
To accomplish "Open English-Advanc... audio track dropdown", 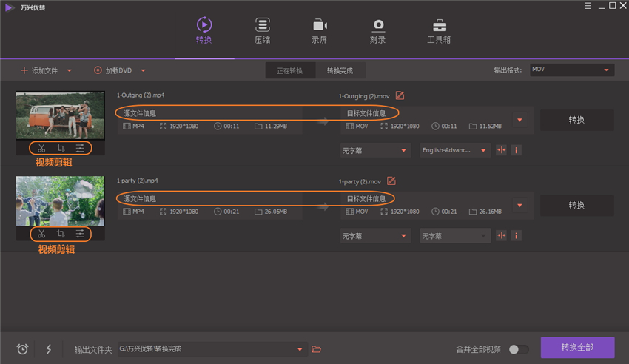I will pos(454,150).
